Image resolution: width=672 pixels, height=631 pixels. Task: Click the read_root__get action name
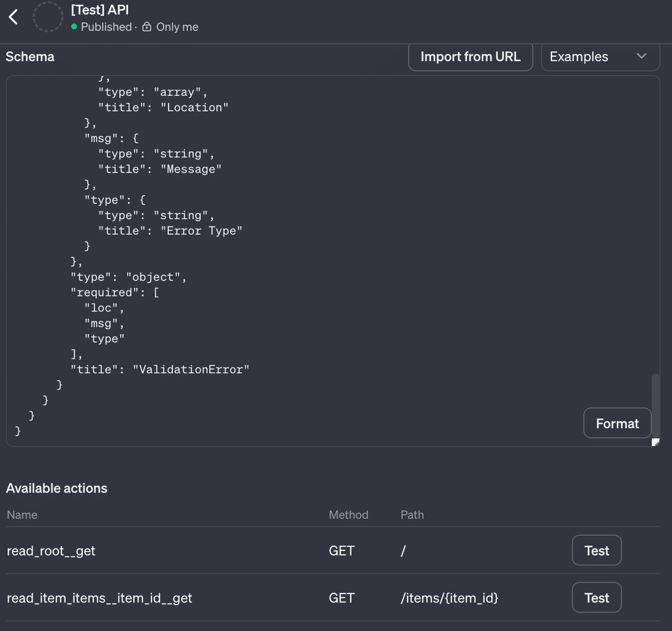(x=51, y=551)
